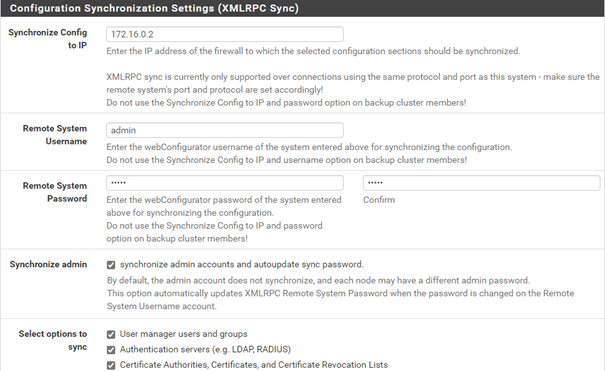
Task: Click 'By default, the admin account does not synchronize'
Action: [x=318, y=280]
